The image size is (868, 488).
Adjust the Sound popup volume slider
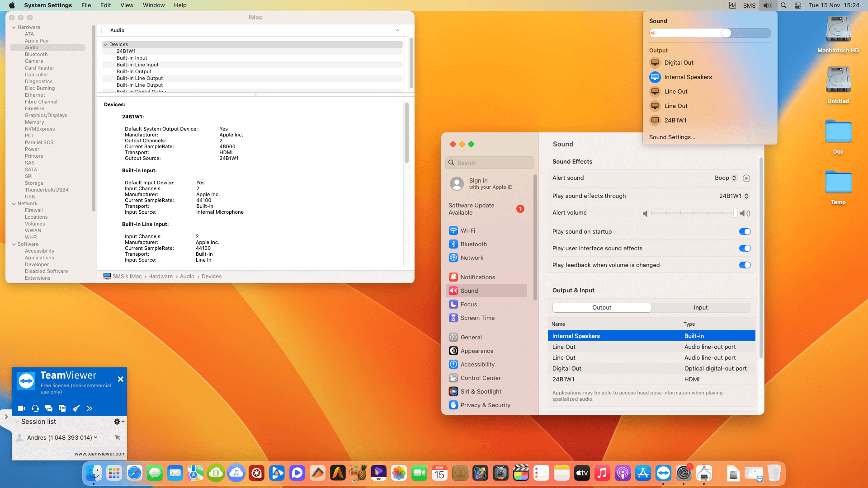710,33
